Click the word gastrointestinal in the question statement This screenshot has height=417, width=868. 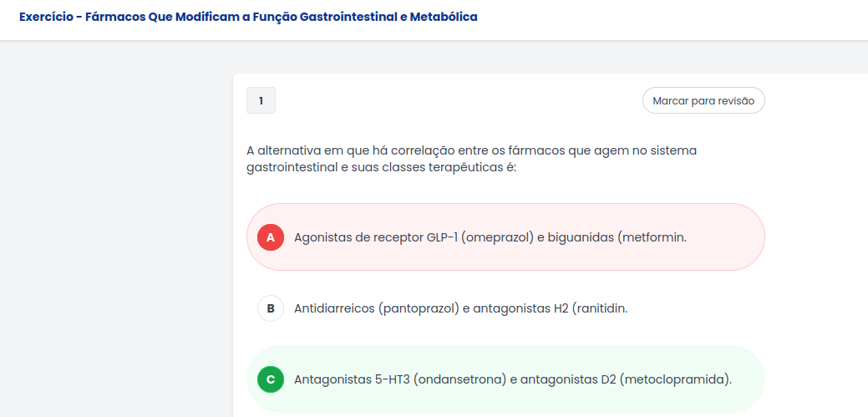(x=295, y=167)
